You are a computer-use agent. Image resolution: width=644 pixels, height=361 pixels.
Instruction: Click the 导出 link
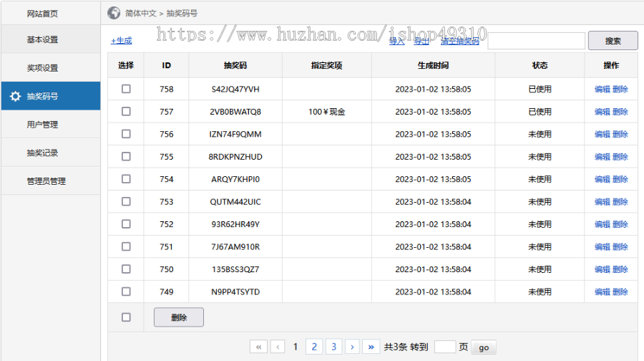click(421, 41)
